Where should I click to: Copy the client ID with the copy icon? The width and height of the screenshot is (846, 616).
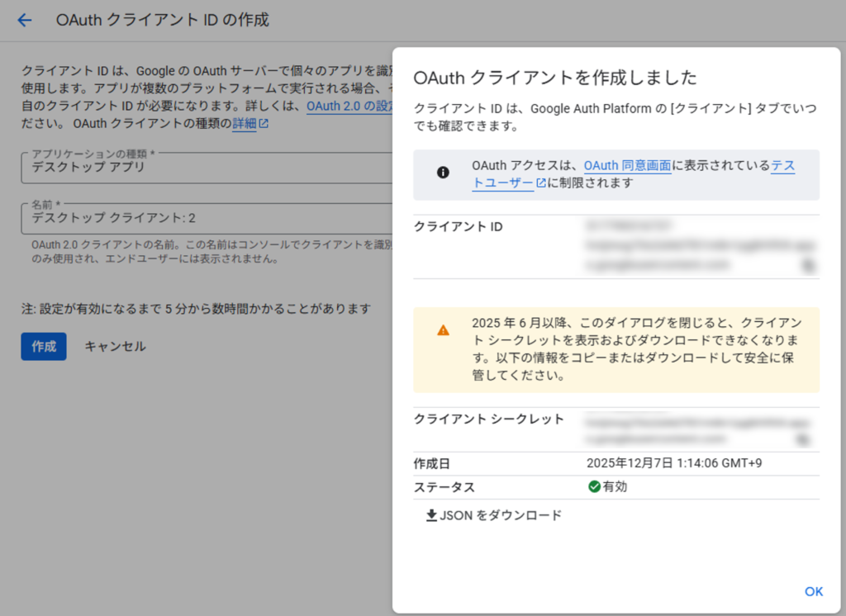tap(806, 265)
